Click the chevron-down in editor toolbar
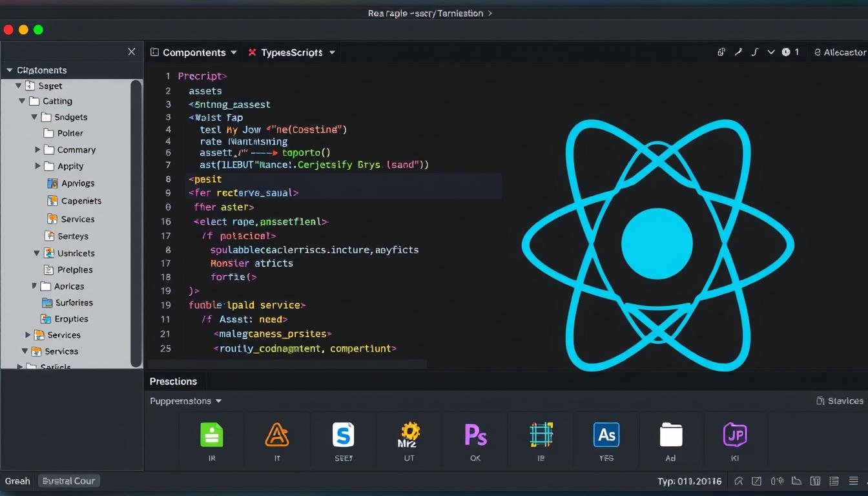Image resolution: width=868 pixels, height=496 pixels. click(771, 52)
